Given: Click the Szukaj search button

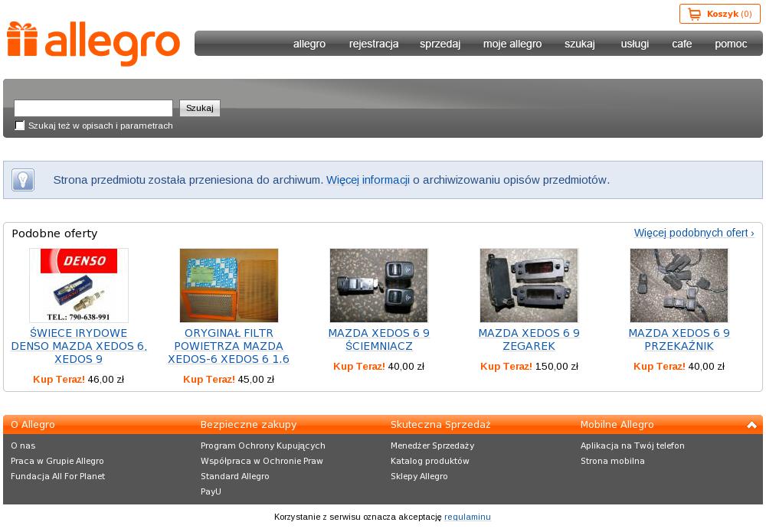Looking at the screenshot, I should pos(200,108).
